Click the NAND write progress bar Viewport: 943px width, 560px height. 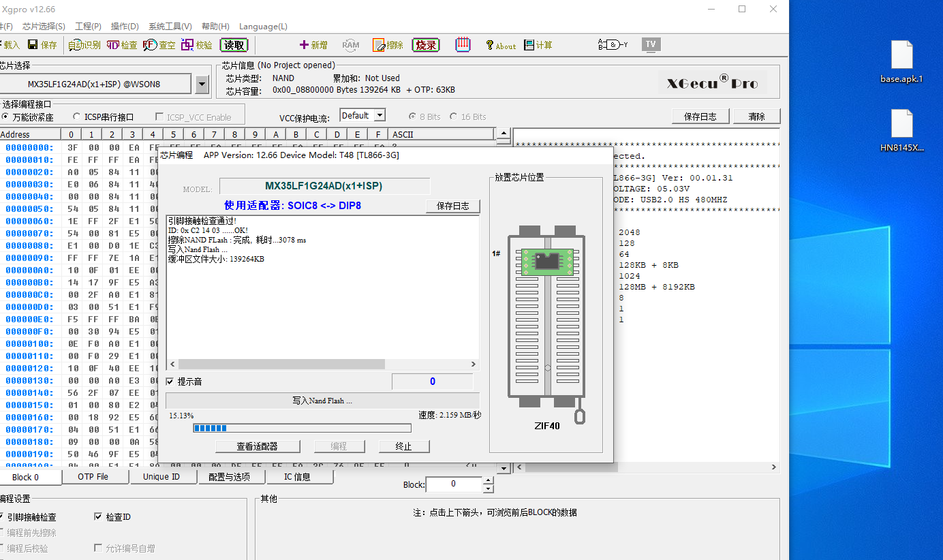pyautogui.click(x=302, y=428)
